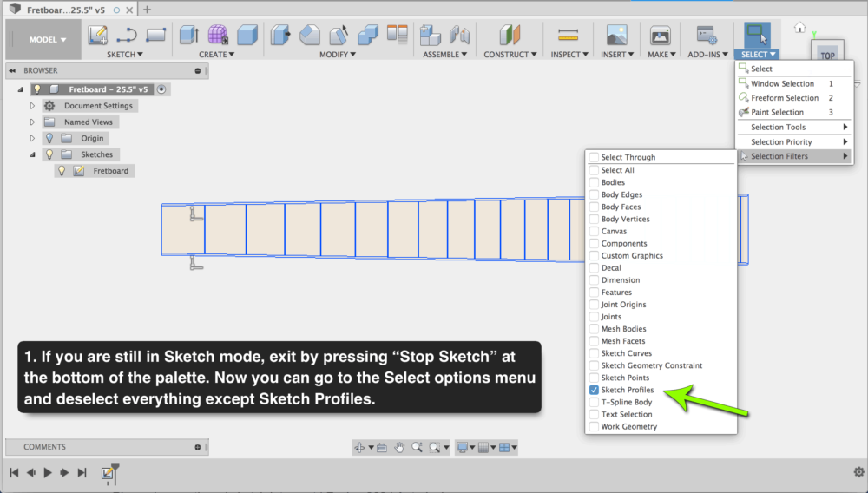Screen dimensions: 868x493
Task: Click the Create Sketch icon in toolbar
Action: point(97,36)
